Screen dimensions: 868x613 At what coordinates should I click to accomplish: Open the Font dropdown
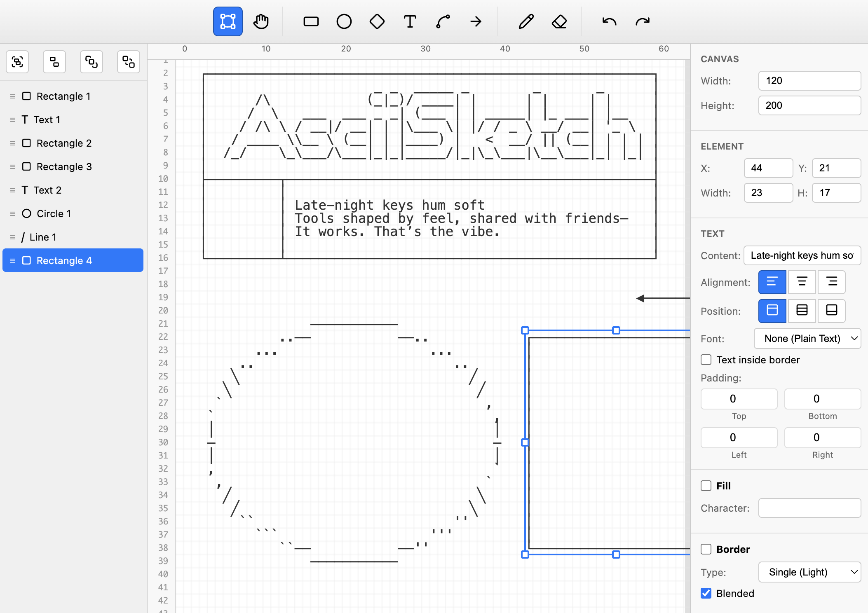tap(807, 339)
